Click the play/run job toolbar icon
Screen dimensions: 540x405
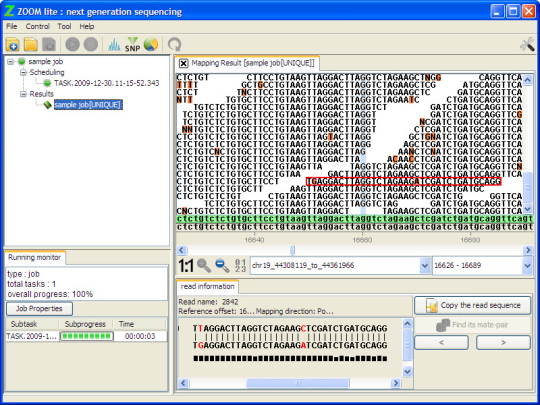pyautogui.click(x=72, y=44)
